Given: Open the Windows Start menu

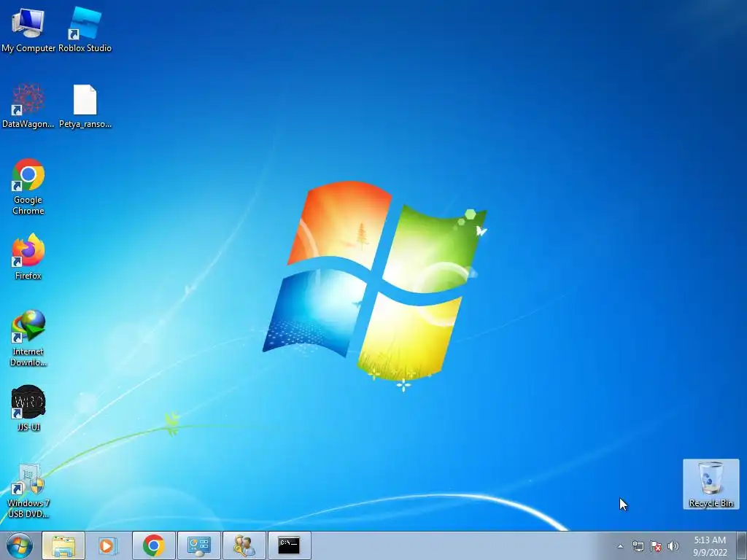Looking at the screenshot, I should [19, 545].
